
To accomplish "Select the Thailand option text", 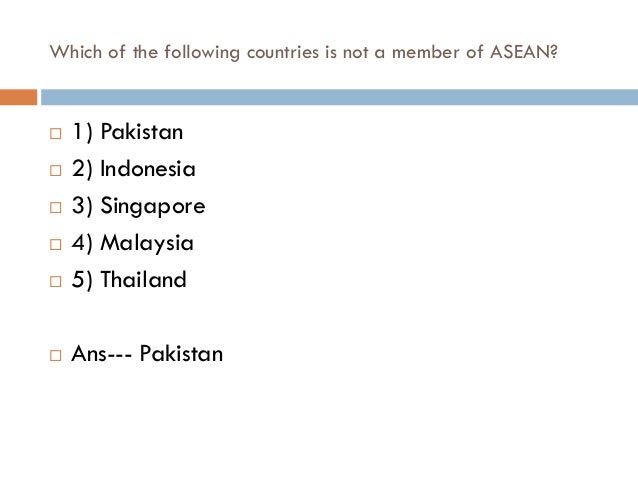I will 143,280.
